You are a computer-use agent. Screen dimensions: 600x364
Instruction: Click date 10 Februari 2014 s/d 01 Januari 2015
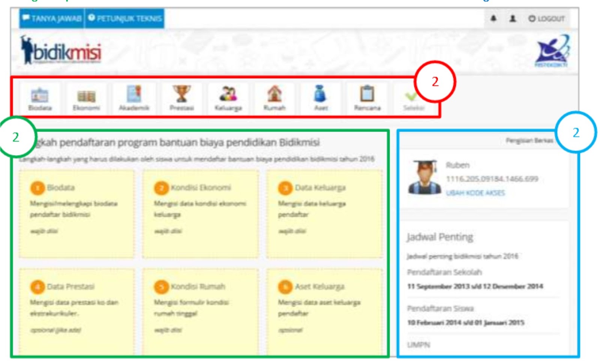[466, 323]
